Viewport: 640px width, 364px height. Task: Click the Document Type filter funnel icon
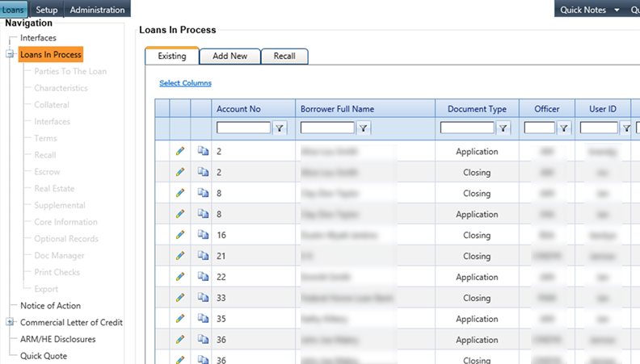(x=503, y=128)
